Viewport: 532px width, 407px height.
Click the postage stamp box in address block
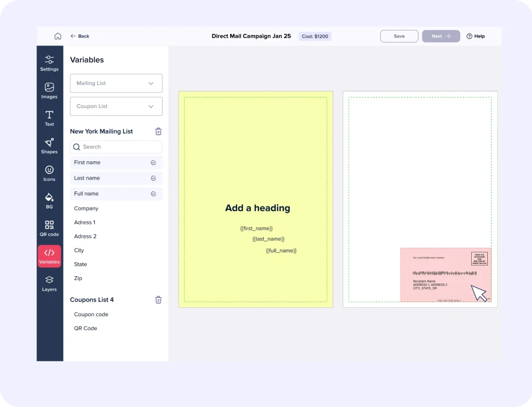pos(480,259)
